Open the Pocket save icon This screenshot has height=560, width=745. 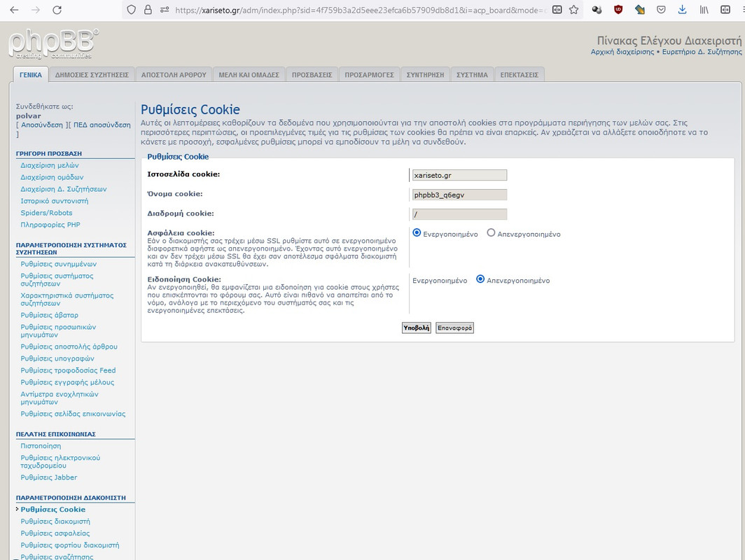point(661,10)
